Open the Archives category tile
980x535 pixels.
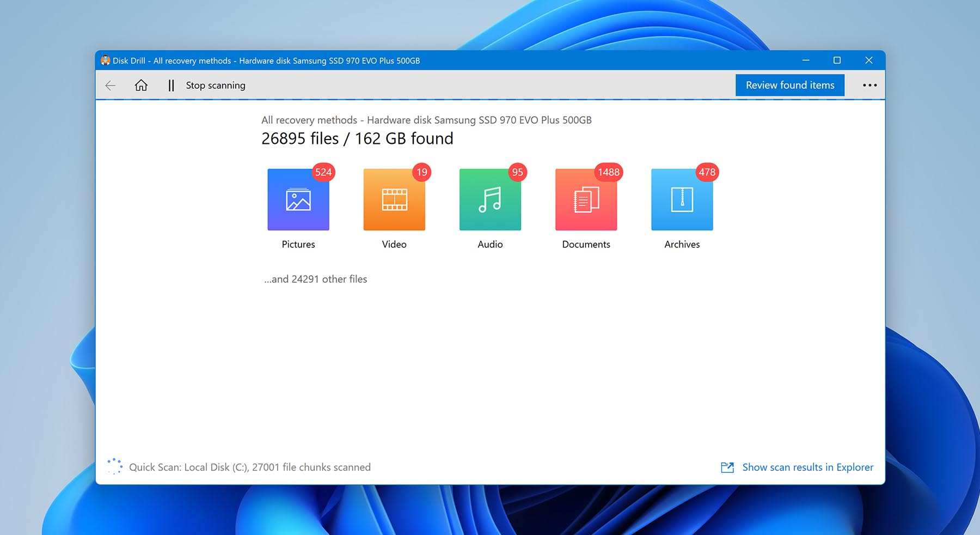[x=682, y=200]
